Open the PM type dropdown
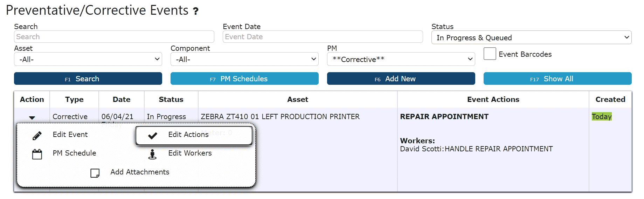 click(401, 59)
